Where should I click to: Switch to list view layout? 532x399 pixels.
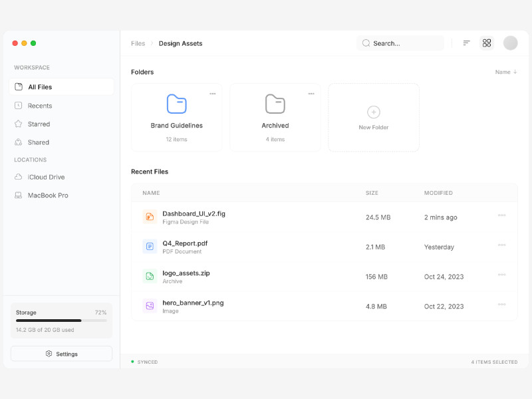coord(466,43)
